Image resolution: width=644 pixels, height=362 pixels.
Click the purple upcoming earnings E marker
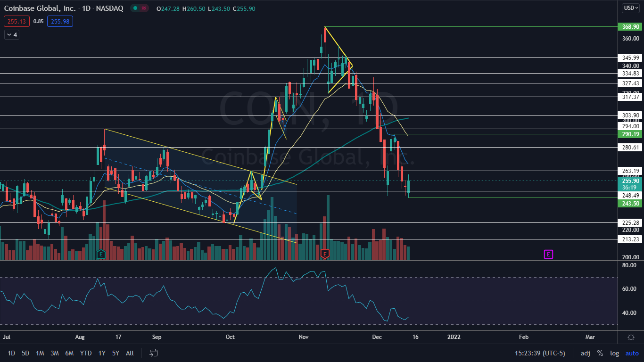coord(548,255)
